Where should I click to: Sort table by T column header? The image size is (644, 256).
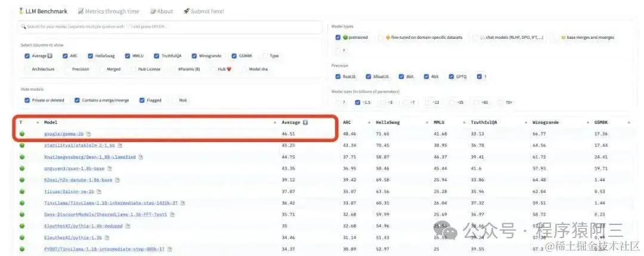(21, 122)
